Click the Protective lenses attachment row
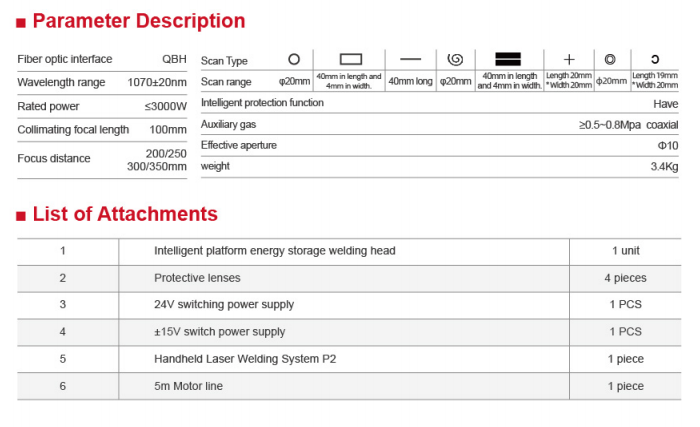 click(x=197, y=278)
